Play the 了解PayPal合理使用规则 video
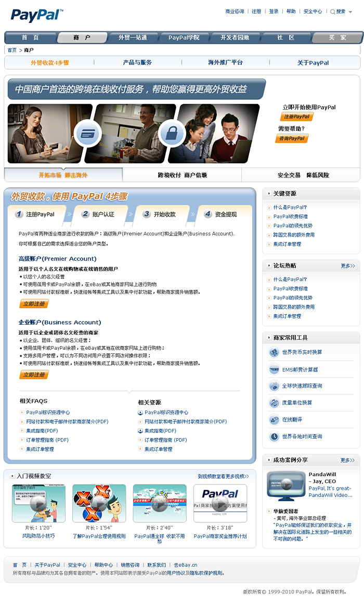 [x=99, y=503]
